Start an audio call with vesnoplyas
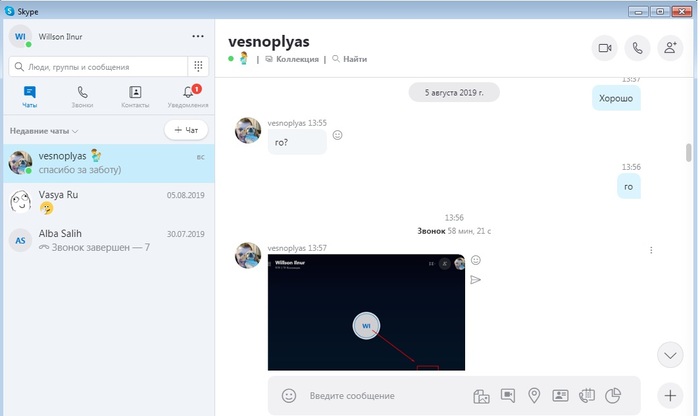This screenshot has width=700, height=416. tap(638, 48)
